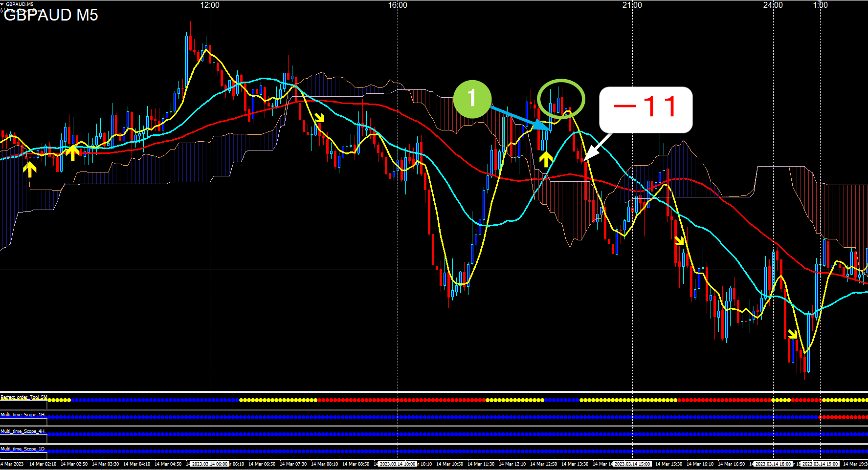Click the Multi_time_Scope_1H indicator label

point(22,414)
